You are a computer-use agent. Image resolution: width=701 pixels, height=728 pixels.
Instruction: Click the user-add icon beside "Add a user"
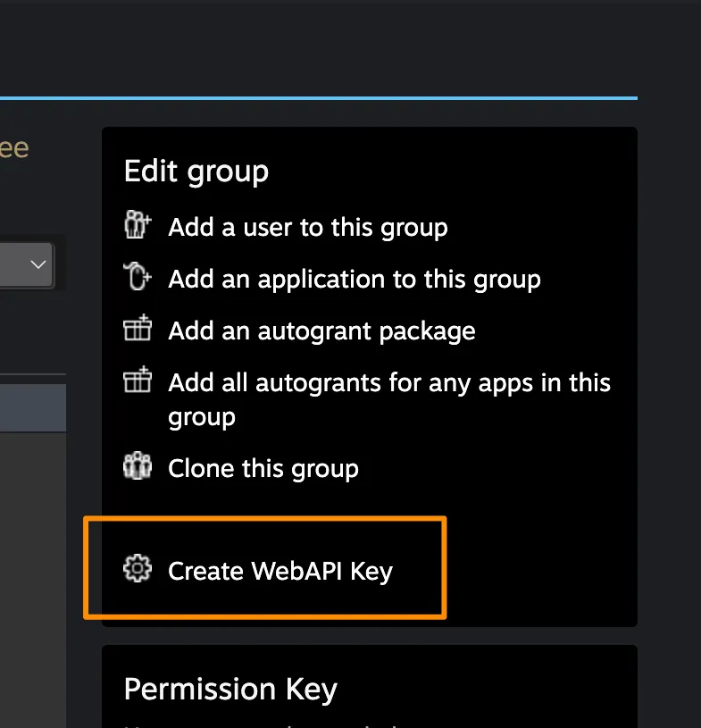pyautogui.click(x=137, y=226)
